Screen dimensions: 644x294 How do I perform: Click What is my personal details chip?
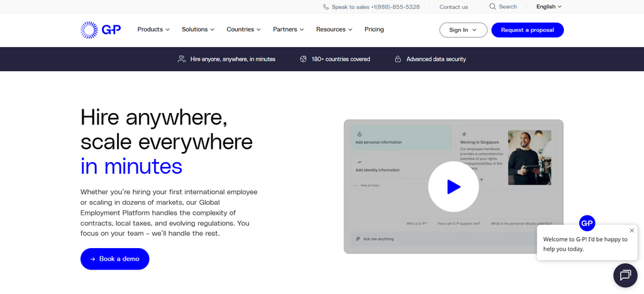521,224
